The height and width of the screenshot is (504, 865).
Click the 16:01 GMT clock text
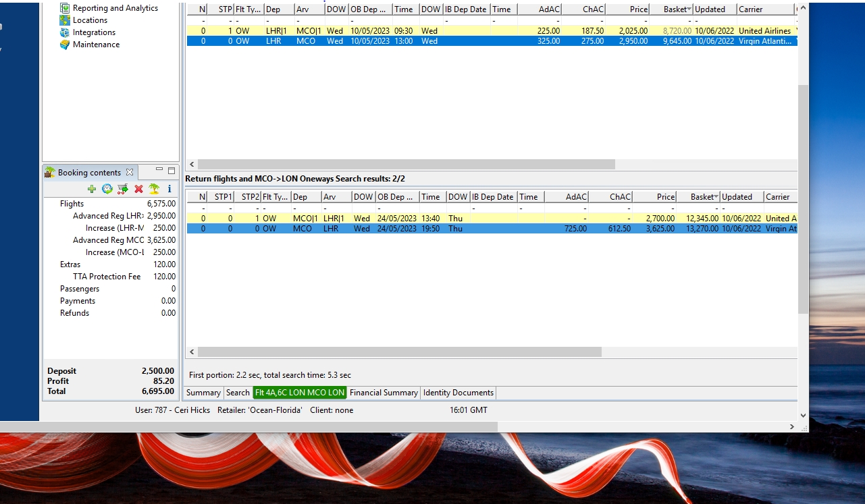pos(469,410)
